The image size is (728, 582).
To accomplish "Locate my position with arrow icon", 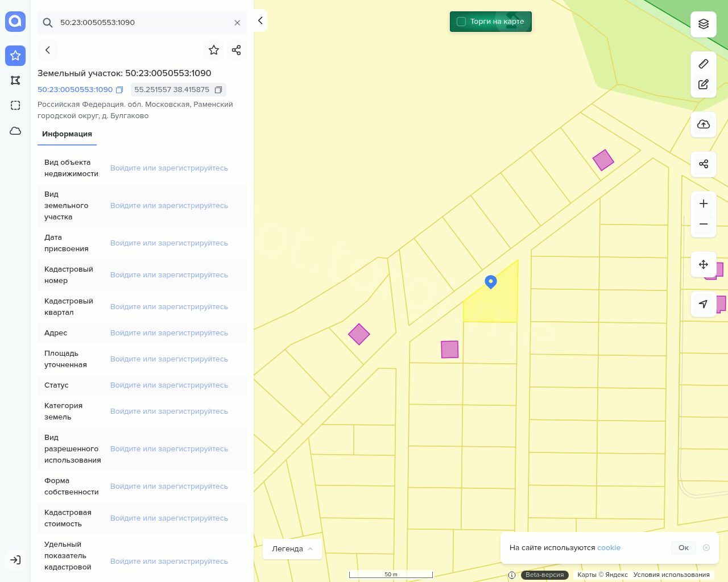I will pyautogui.click(x=704, y=304).
